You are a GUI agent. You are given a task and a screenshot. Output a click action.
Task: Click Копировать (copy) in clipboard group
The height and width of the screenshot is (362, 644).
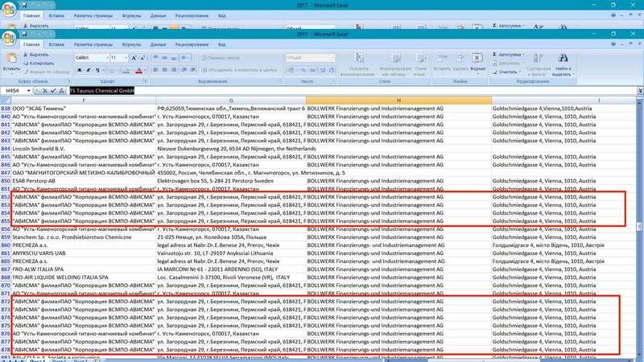click(41, 63)
